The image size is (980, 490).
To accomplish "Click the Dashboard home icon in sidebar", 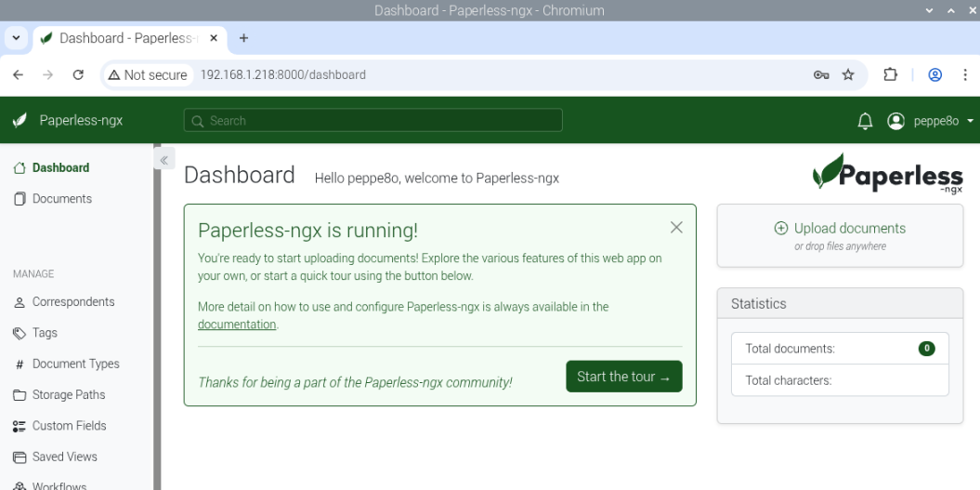I will tap(20, 167).
